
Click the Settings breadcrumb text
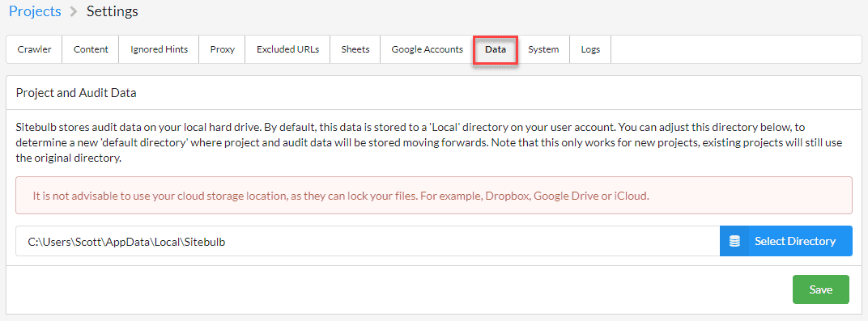113,11
